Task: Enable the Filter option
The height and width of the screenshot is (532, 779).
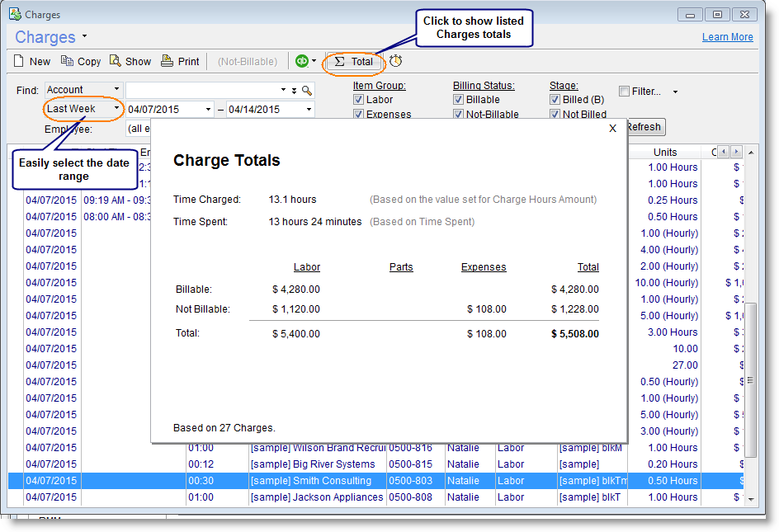Action: [x=625, y=91]
